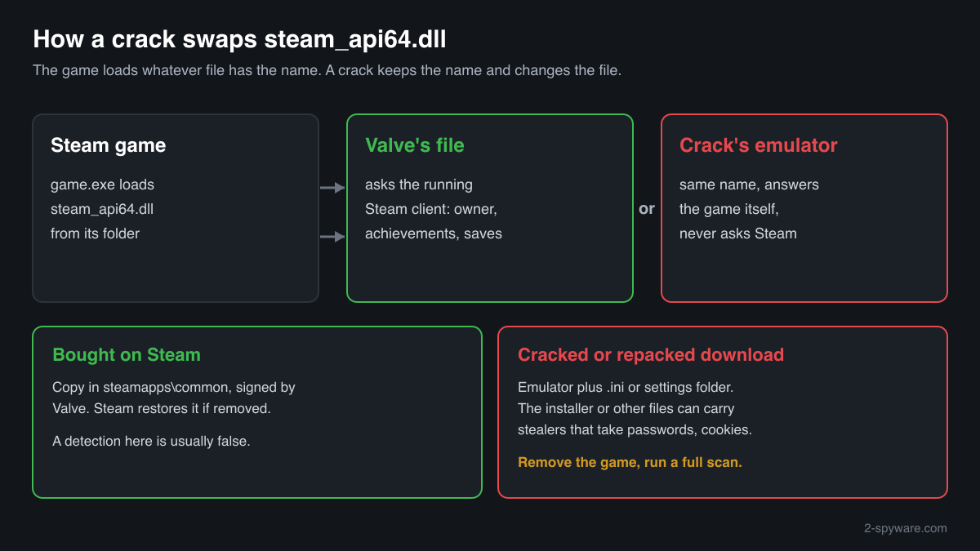This screenshot has width=980, height=551.
Task: Click the line 'Steam client: owner,'
Action: (x=431, y=209)
